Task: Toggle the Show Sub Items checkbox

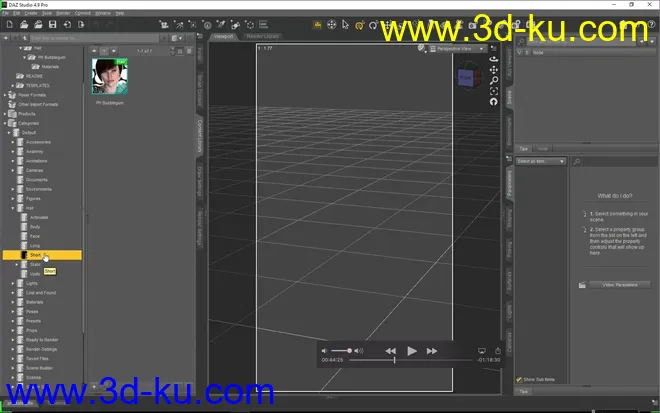Action: [x=519, y=379]
